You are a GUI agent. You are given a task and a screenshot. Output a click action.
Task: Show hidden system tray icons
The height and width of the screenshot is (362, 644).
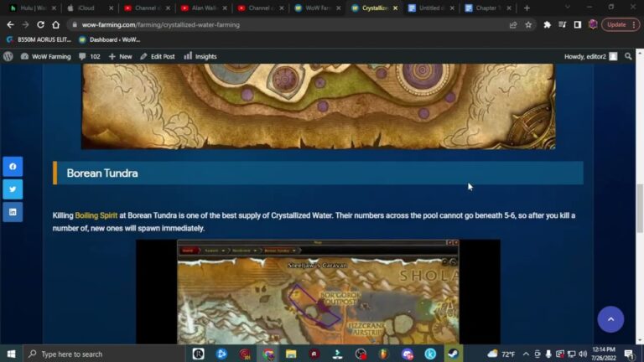point(526,354)
